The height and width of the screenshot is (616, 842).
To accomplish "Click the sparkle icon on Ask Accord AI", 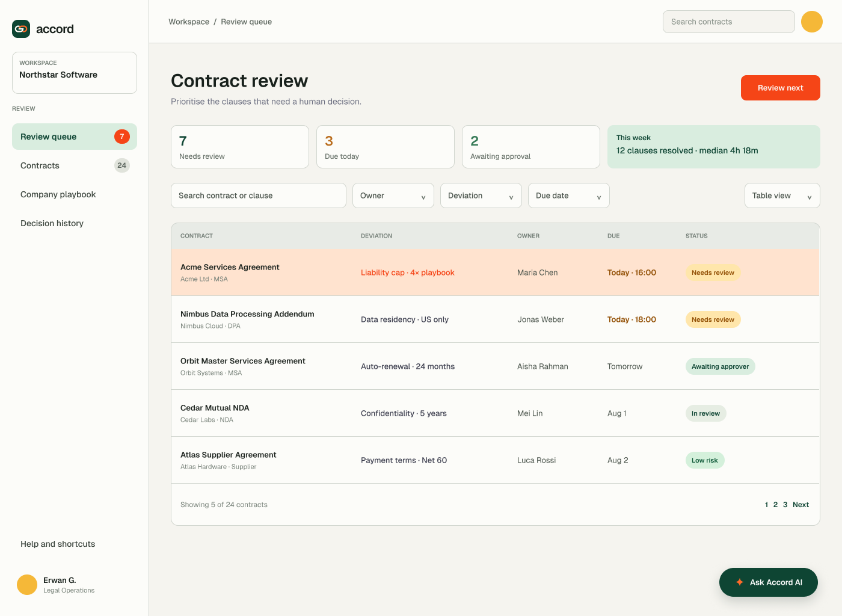I will [740, 582].
